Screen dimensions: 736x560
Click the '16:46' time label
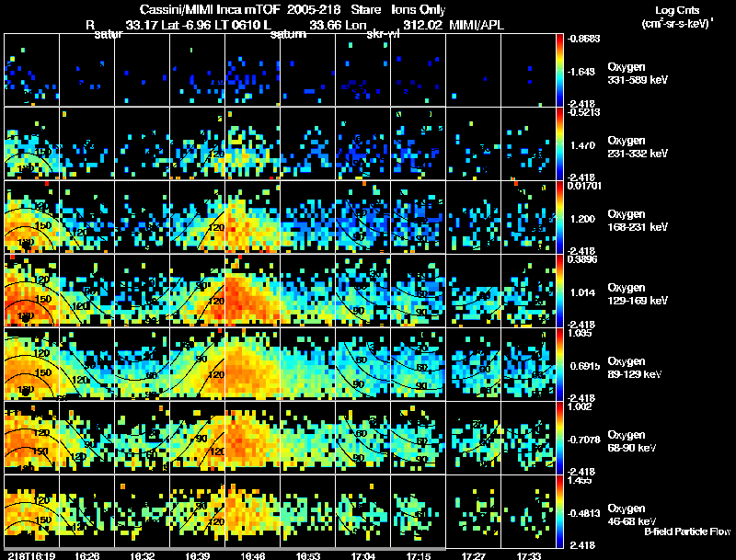253,555
